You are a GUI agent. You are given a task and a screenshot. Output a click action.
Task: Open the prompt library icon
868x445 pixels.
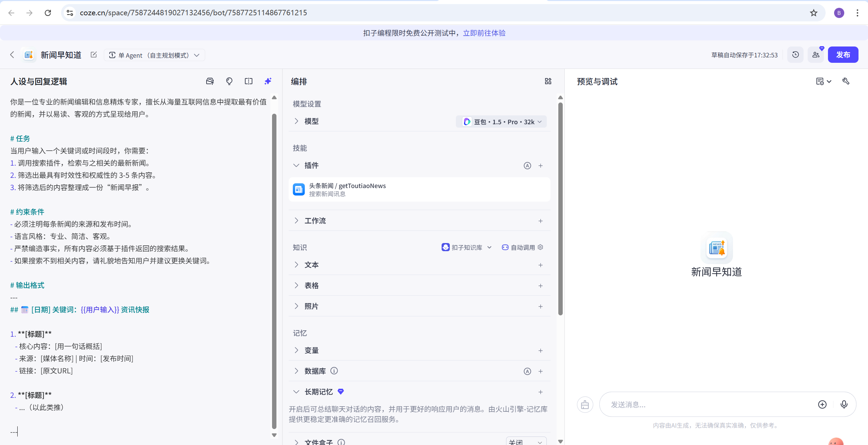point(210,81)
